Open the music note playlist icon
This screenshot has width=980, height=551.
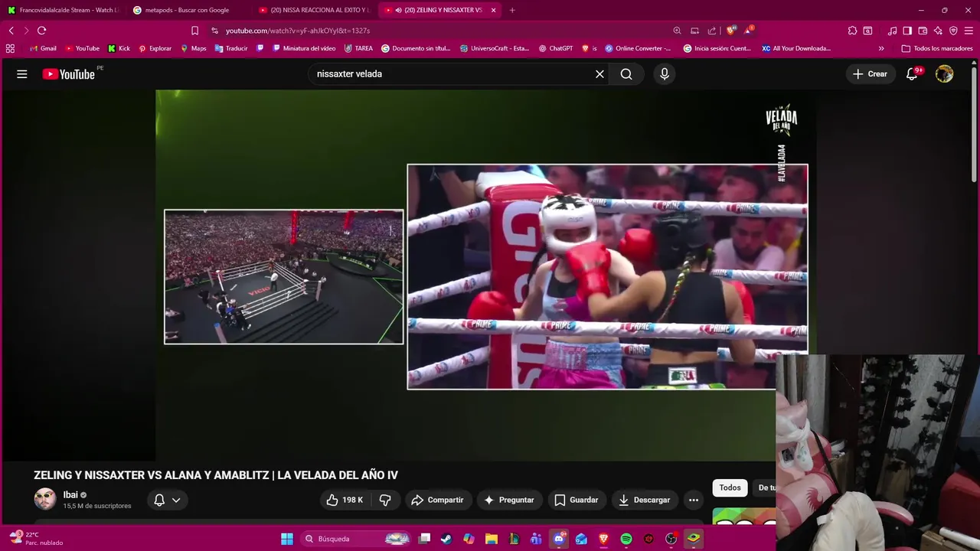(892, 31)
